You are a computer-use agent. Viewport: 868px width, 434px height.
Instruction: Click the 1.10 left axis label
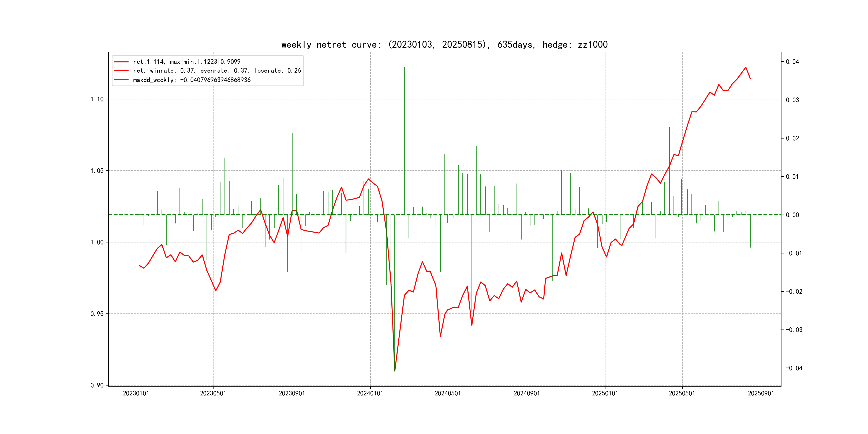pyautogui.click(x=97, y=99)
